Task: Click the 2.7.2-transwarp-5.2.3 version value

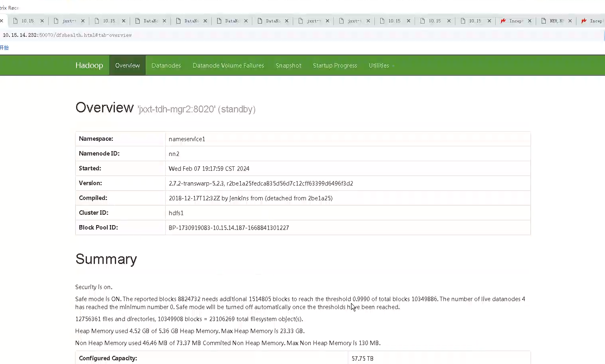Action: (x=261, y=183)
